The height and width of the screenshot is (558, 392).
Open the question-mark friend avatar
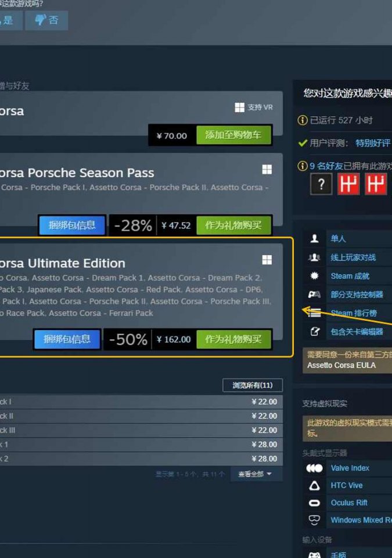click(x=321, y=184)
